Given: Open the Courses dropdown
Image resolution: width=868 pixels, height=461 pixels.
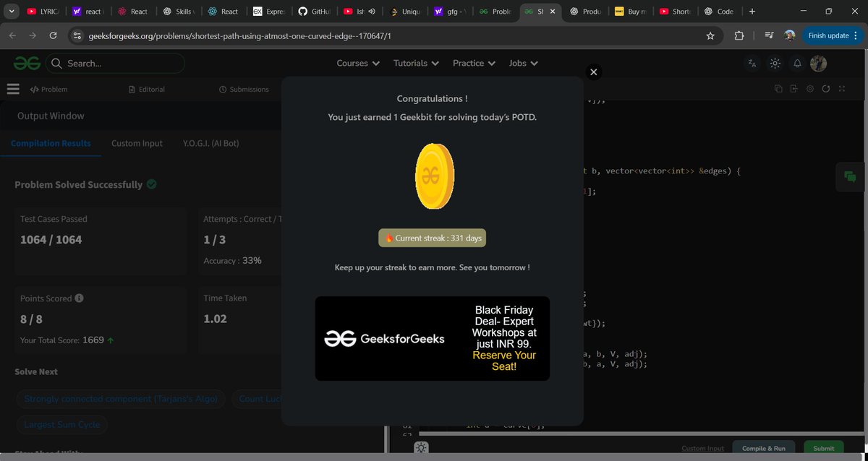Looking at the screenshot, I should click(x=357, y=64).
